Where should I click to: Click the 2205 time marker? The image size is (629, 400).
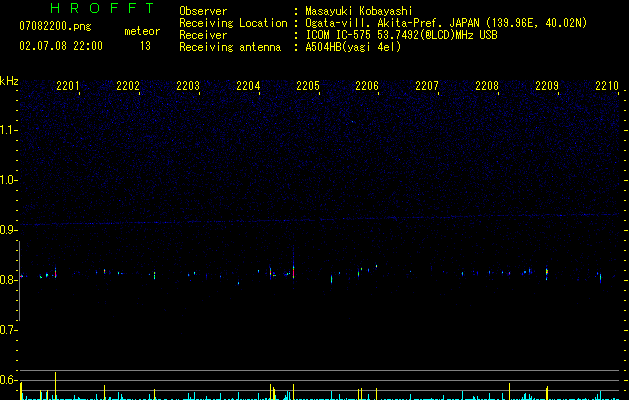coord(308,86)
